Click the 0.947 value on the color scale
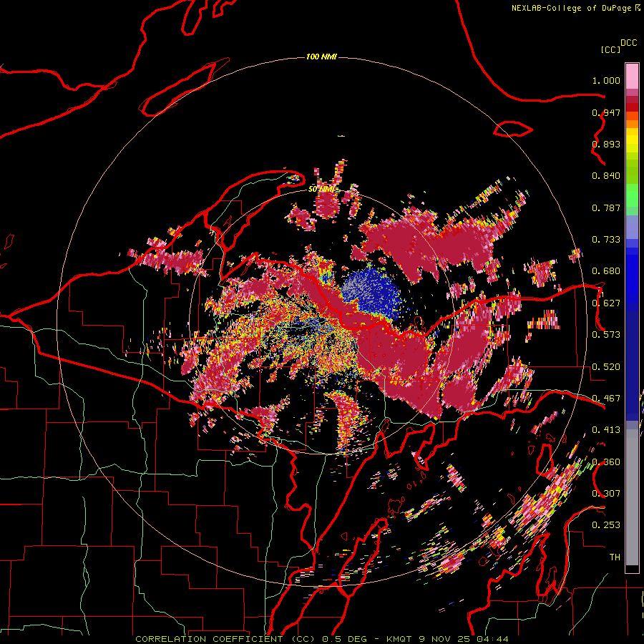The height and width of the screenshot is (644, 644). point(606,112)
